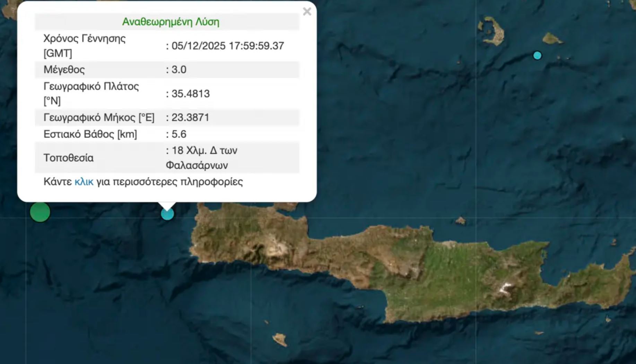Select the large green earthquake marker
The height and width of the screenshot is (364, 636).
pyautogui.click(x=40, y=212)
